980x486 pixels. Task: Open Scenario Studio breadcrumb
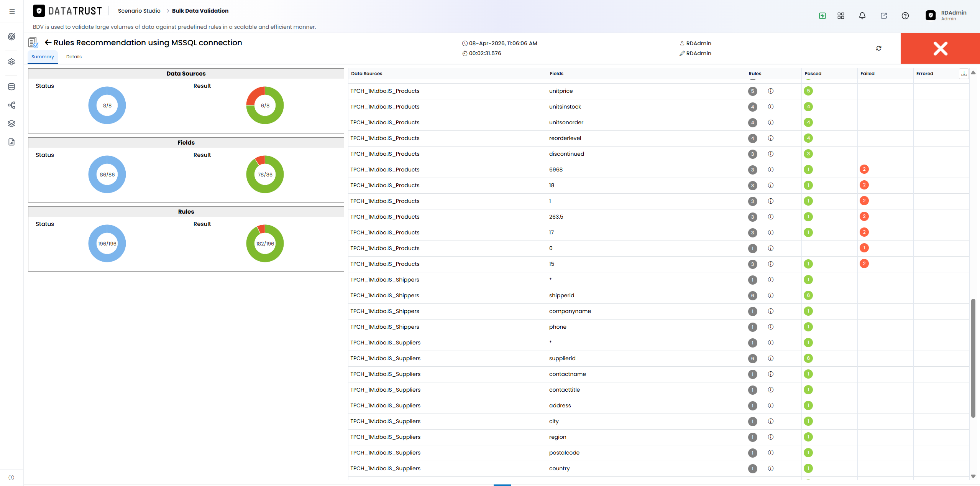(x=139, y=11)
